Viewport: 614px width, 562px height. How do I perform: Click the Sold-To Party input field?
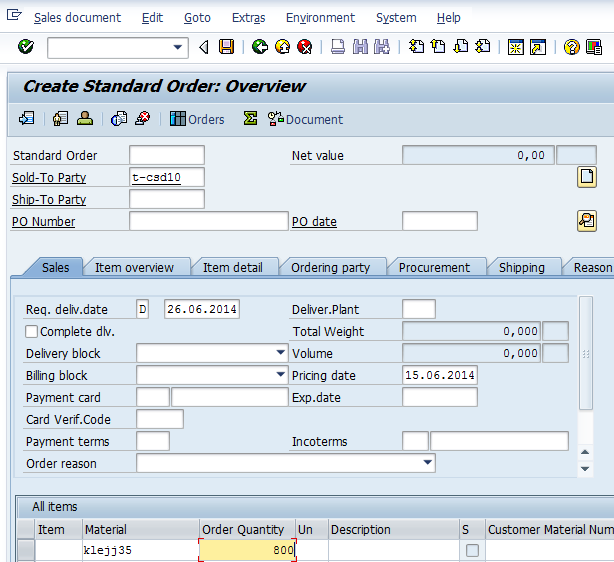tap(167, 177)
